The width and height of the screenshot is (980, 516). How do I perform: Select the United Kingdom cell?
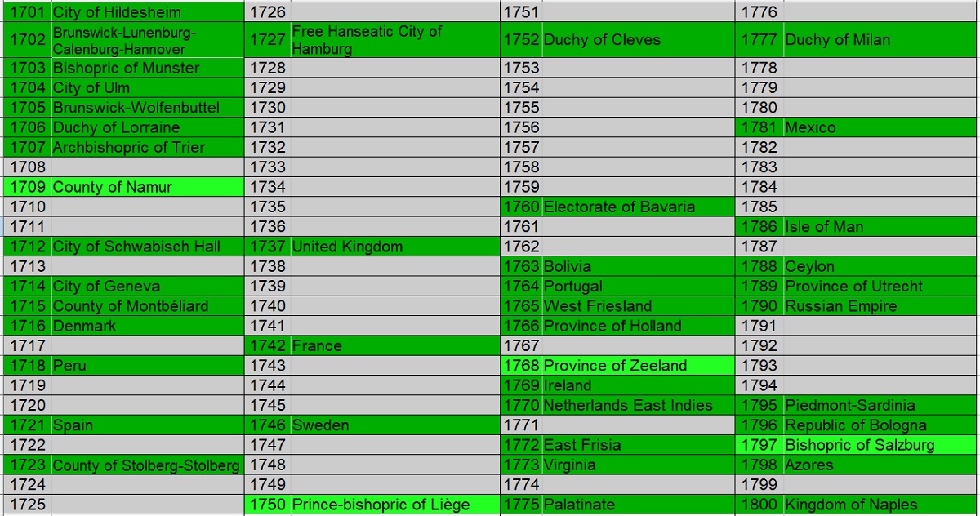(394, 247)
